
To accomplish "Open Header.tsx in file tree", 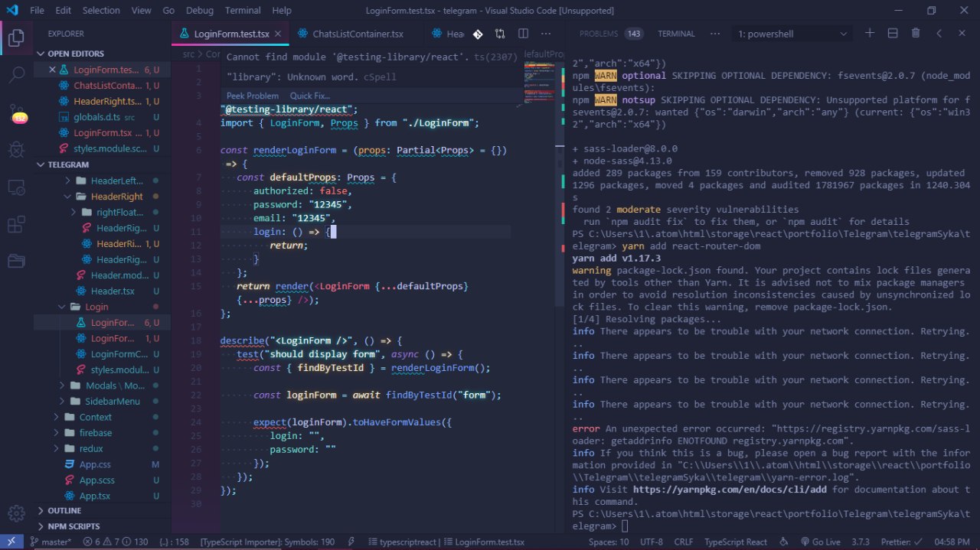I will [102, 291].
